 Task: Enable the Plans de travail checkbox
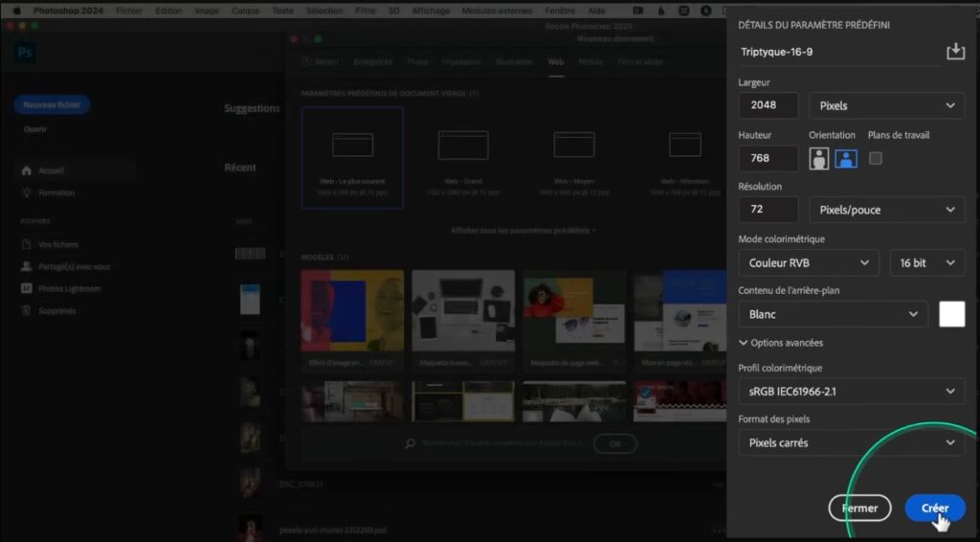(876, 159)
